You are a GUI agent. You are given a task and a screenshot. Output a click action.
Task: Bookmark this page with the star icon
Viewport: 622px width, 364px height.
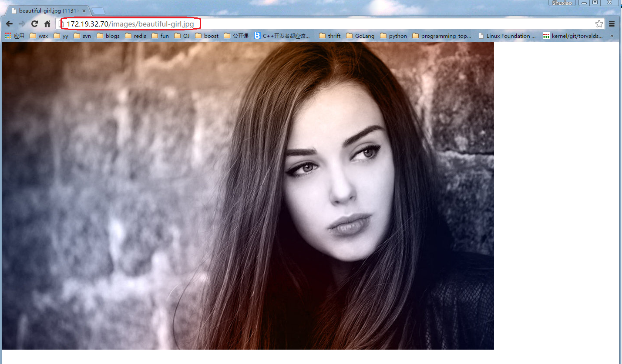pos(599,23)
